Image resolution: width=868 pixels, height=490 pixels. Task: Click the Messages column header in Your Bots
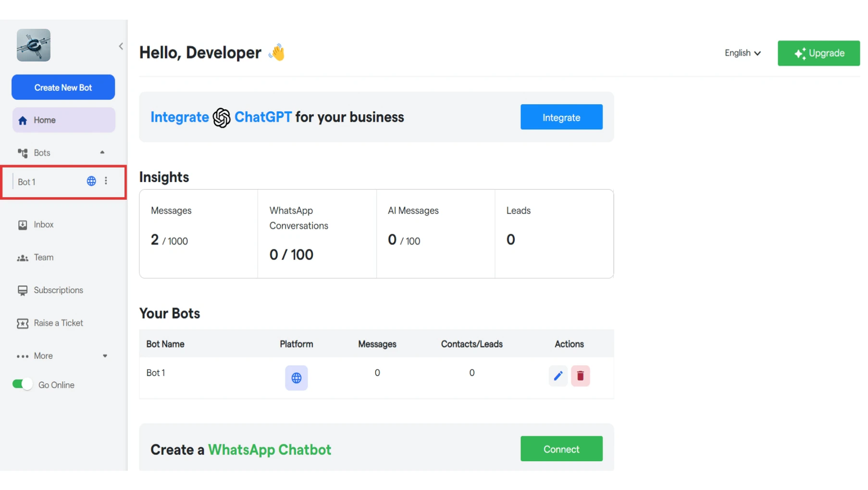click(x=377, y=344)
